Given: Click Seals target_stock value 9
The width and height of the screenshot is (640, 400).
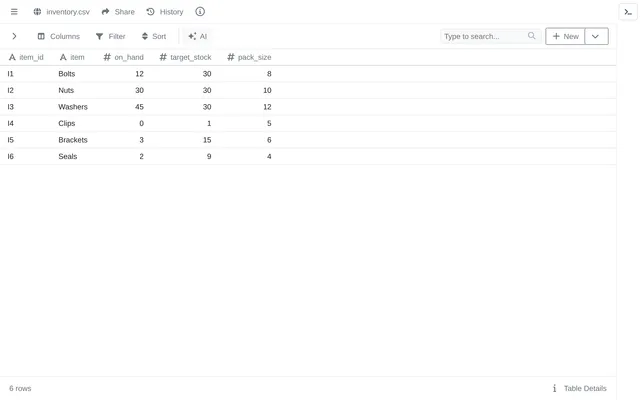Looking at the screenshot, I should [x=209, y=156].
